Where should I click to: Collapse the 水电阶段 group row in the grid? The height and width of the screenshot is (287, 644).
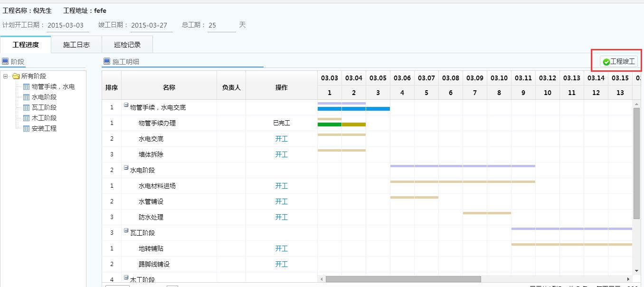(x=126, y=168)
